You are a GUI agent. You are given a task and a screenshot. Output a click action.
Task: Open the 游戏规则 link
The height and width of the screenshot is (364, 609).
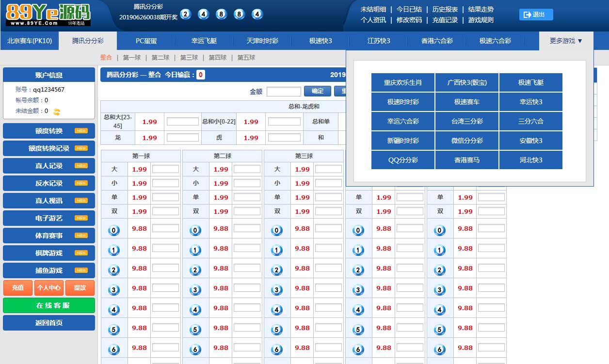click(x=481, y=20)
